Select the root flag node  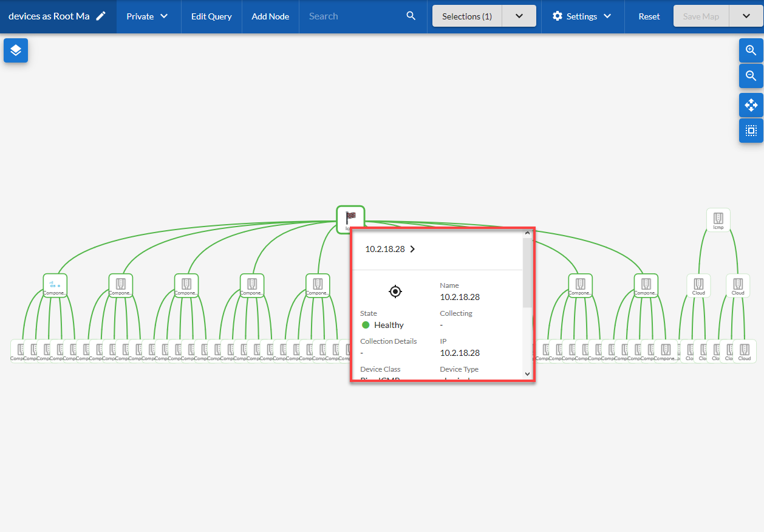click(350, 218)
